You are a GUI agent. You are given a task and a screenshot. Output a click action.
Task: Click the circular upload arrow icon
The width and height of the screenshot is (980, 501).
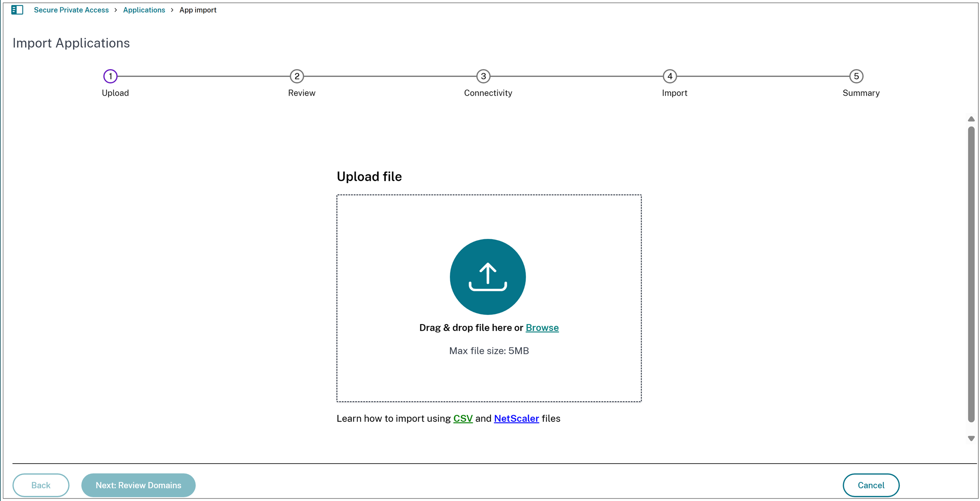(x=488, y=276)
